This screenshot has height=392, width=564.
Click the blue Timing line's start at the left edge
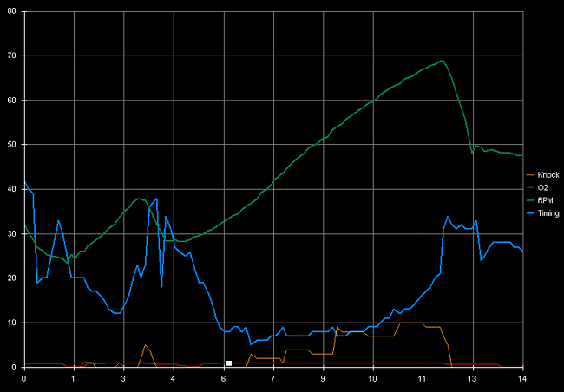click(24, 182)
